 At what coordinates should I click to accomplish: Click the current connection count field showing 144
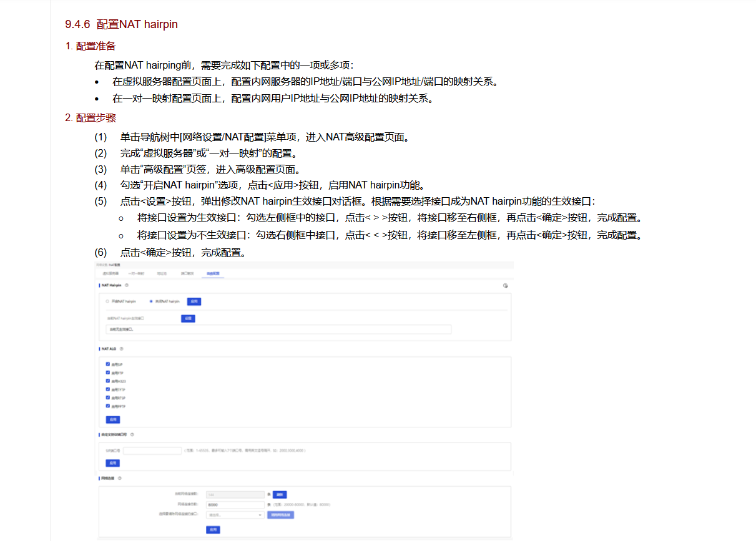(x=235, y=495)
